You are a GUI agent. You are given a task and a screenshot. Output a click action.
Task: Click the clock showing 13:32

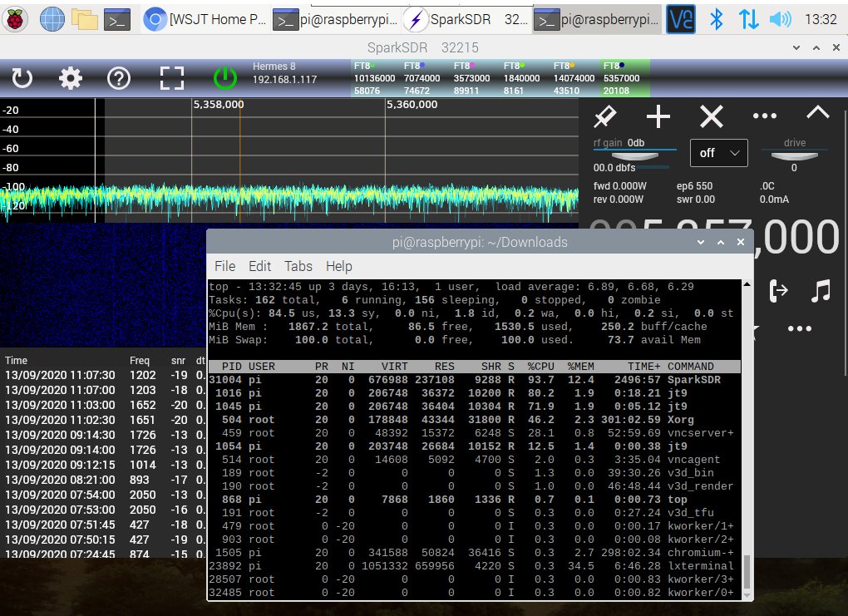point(821,19)
